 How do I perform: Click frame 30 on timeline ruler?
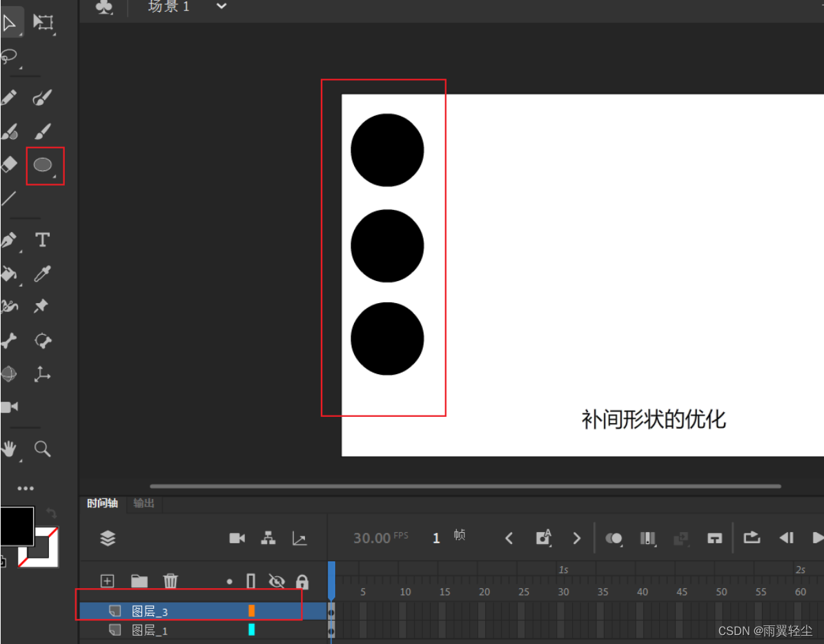point(563,592)
